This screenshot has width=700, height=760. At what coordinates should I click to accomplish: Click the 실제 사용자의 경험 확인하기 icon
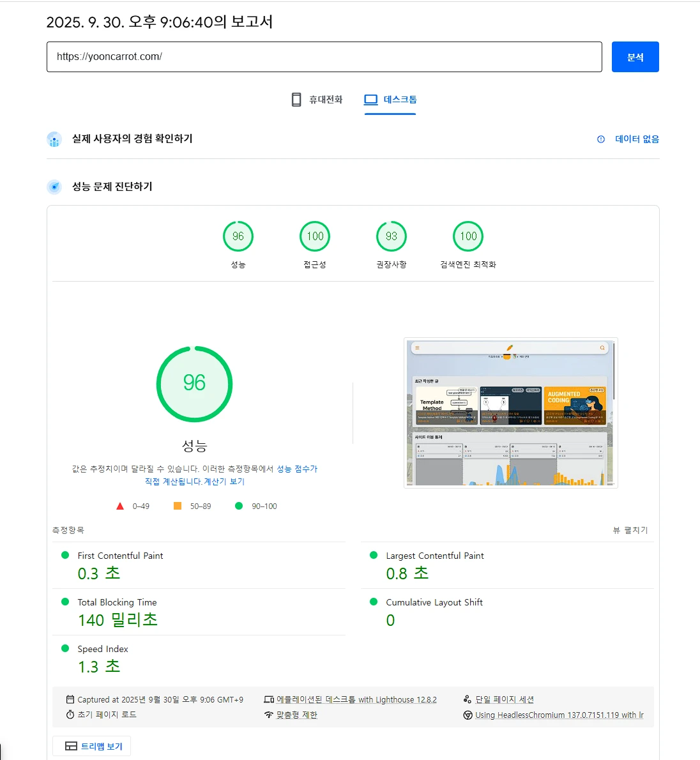tap(54, 139)
